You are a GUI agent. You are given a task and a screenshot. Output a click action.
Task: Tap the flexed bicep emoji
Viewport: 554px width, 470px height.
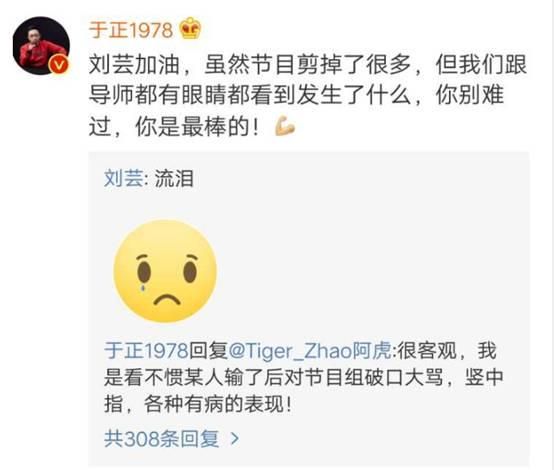[x=285, y=127]
